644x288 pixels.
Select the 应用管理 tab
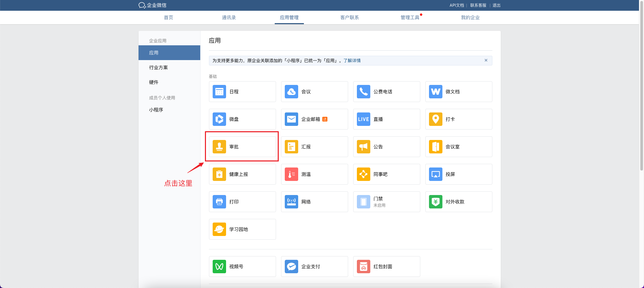click(x=289, y=17)
